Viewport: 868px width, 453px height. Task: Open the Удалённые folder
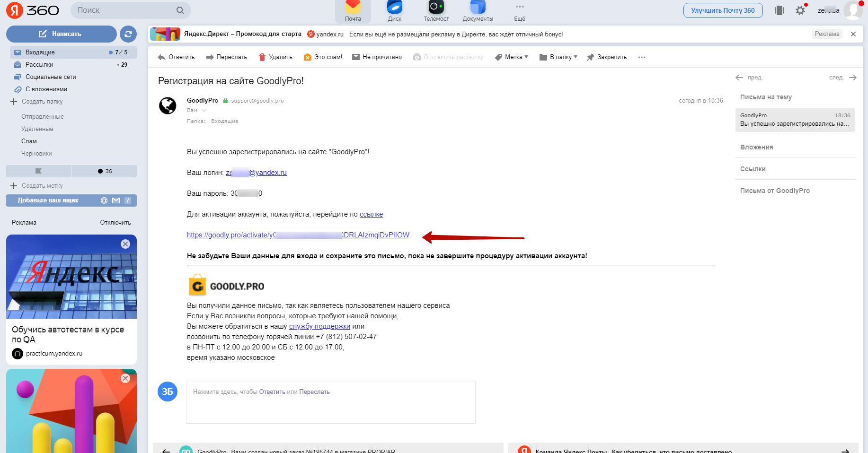(x=37, y=129)
